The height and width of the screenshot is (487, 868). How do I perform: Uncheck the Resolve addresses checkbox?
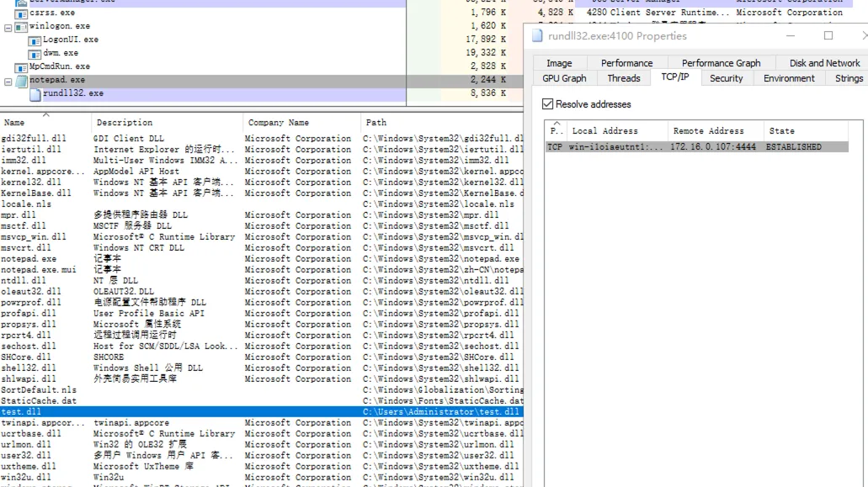[549, 104]
